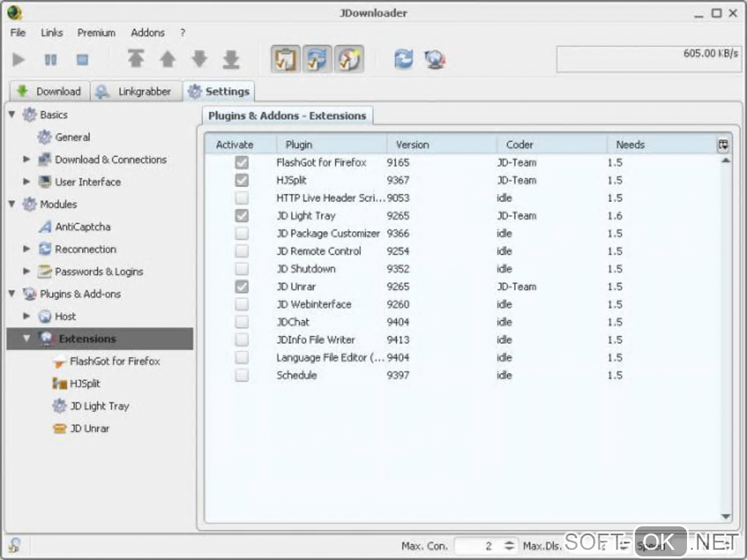Enable JD Webinterface checkbox
The height and width of the screenshot is (560, 747).
[242, 305]
